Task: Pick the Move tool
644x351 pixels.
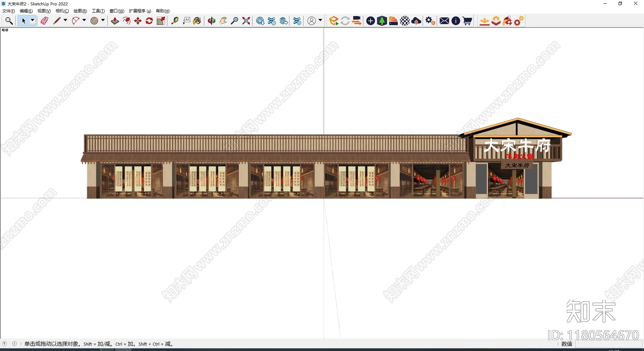Action: (138, 21)
